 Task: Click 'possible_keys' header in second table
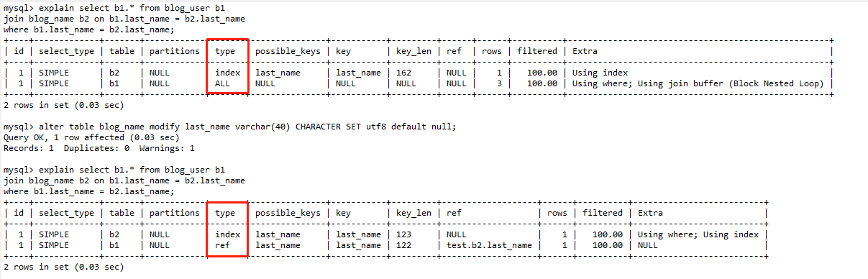pos(288,213)
